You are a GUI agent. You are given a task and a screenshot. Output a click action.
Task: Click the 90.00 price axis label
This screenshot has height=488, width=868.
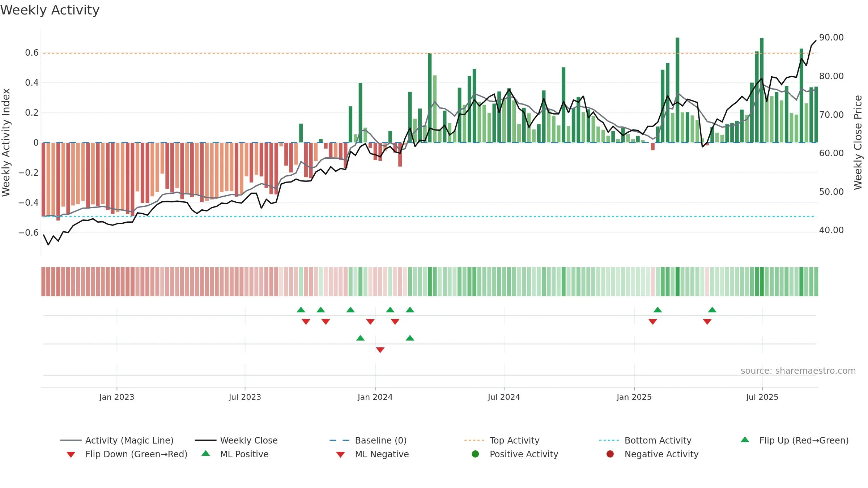[x=831, y=38]
